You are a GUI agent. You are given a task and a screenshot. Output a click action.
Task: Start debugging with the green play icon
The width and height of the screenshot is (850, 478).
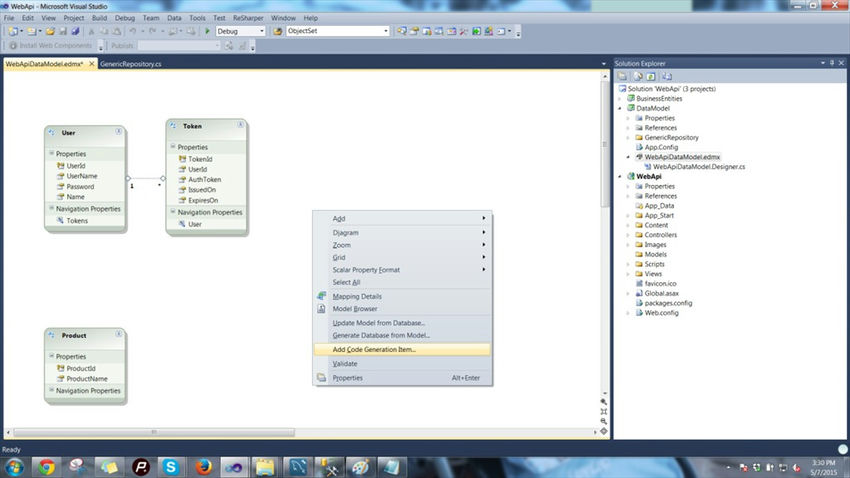pyautogui.click(x=207, y=31)
